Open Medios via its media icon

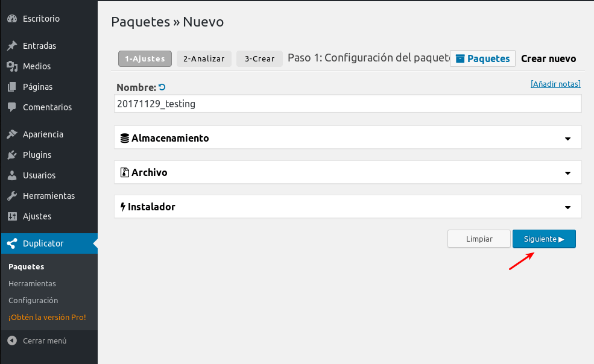(x=11, y=66)
